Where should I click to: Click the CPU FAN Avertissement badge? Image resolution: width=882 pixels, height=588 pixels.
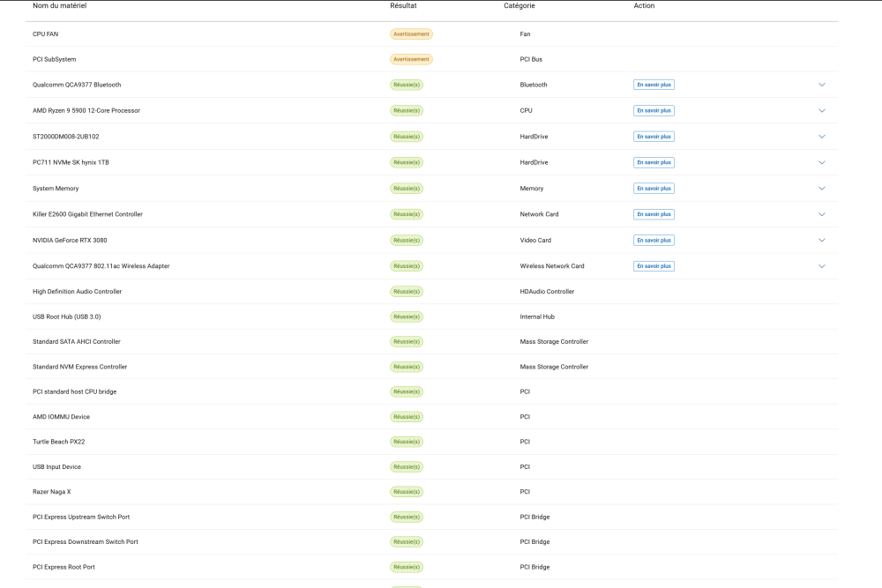coord(411,34)
